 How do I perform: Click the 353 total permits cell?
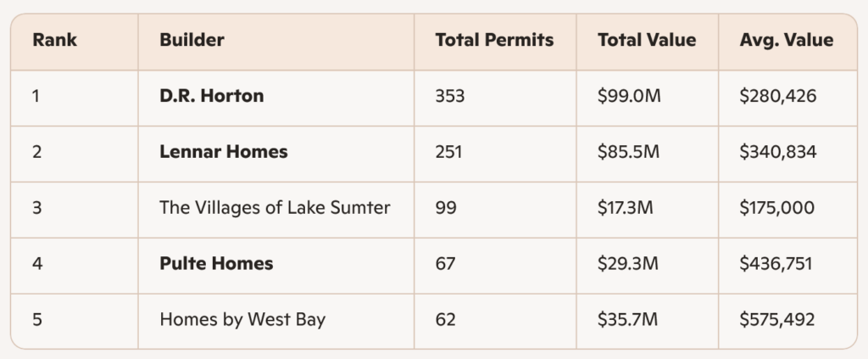click(x=449, y=96)
